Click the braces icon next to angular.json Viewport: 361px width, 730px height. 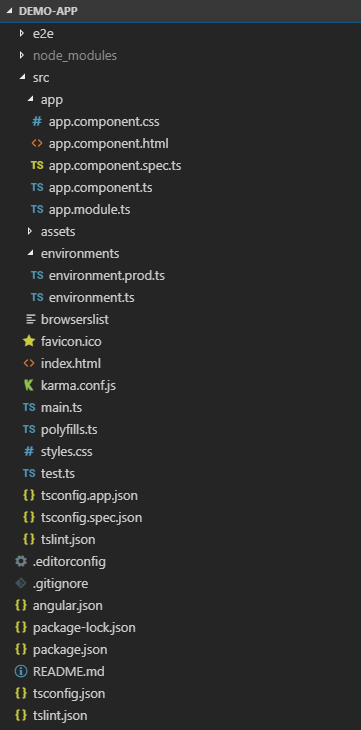point(21,605)
